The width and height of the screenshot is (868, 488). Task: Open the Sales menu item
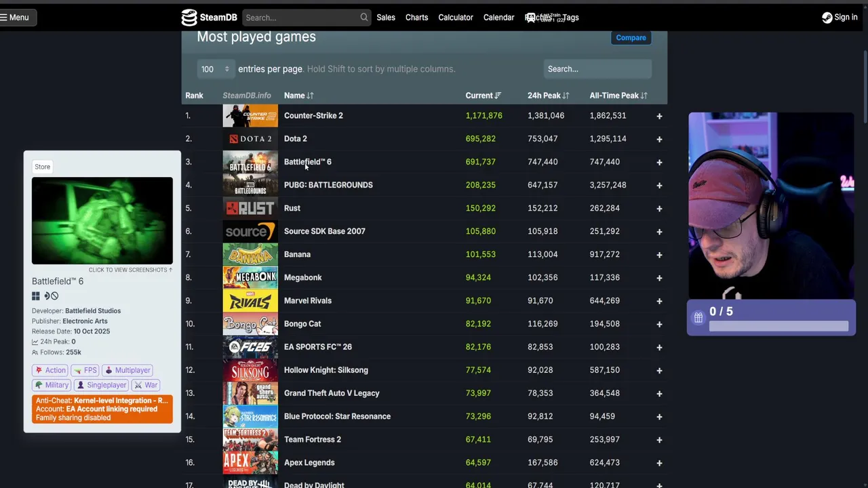click(386, 18)
